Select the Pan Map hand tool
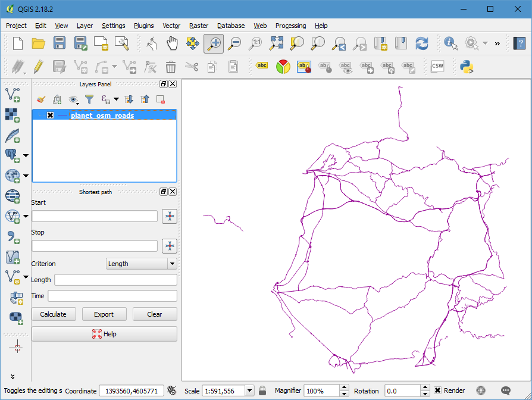Viewport: 532px width, 400px height. click(x=172, y=43)
